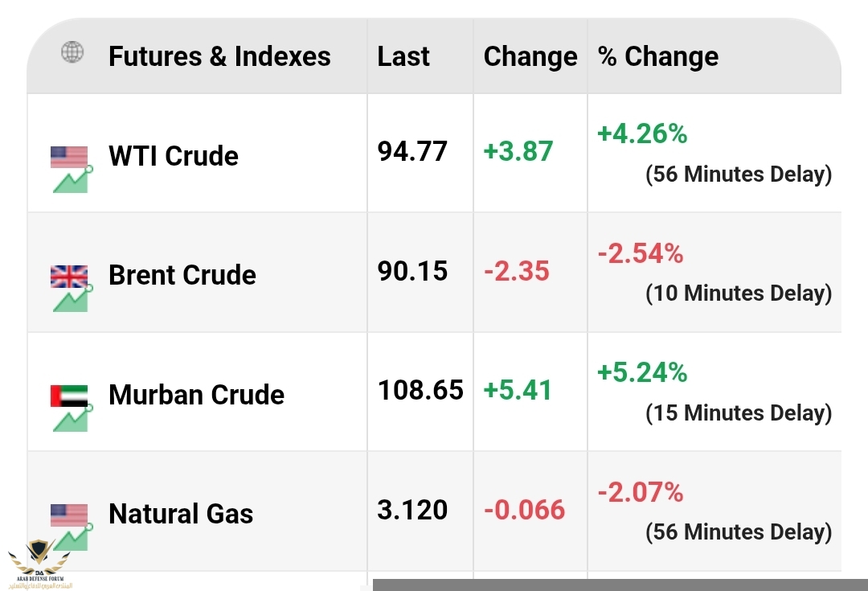Open the WTI Crude link

[x=174, y=156]
